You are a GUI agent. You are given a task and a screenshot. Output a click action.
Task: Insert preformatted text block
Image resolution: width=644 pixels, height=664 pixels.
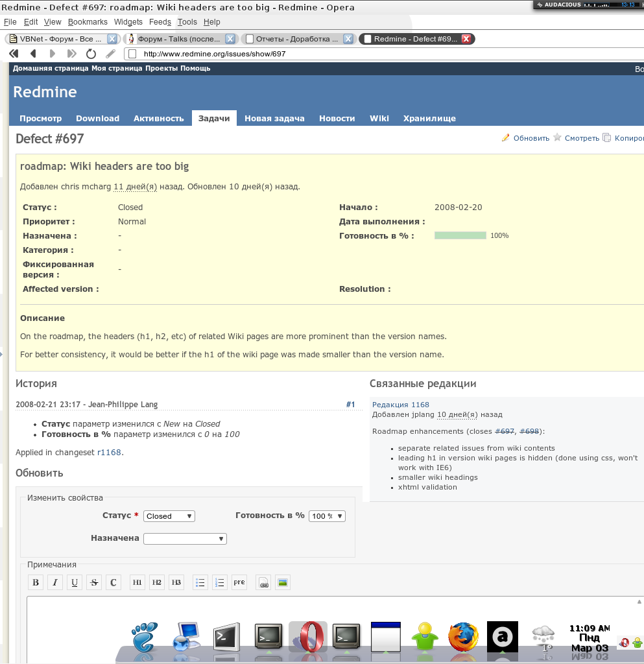239,582
